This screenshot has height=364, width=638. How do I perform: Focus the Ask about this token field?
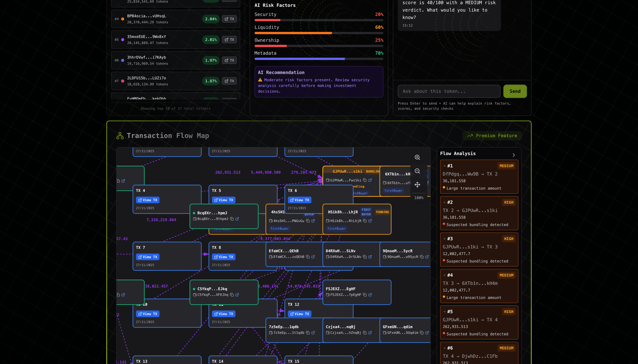pyautogui.click(x=449, y=91)
